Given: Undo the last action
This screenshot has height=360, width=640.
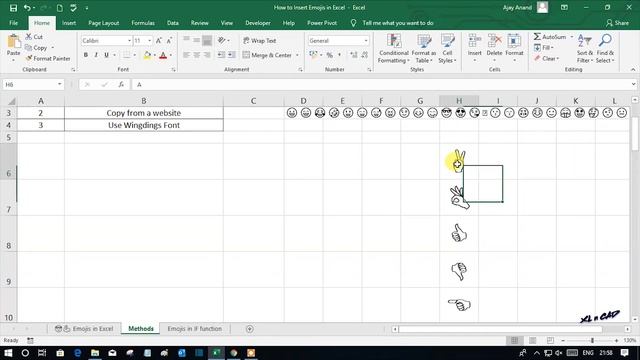Looking at the screenshot, I should click(x=27, y=8).
